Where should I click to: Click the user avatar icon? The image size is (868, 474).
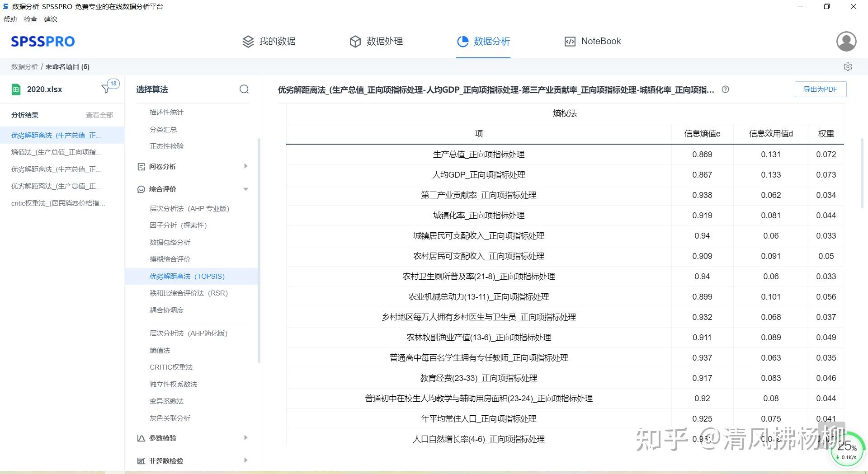point(846,41)
